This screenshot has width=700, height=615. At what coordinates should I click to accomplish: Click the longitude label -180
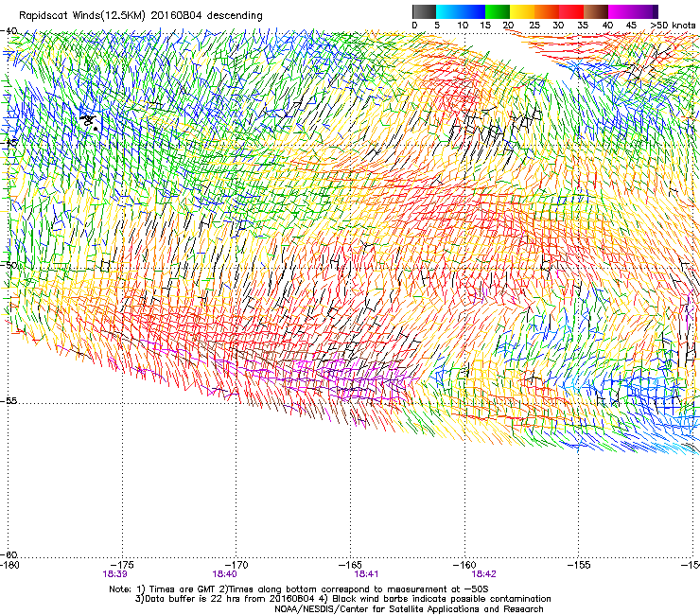click(x=9, y=565)
